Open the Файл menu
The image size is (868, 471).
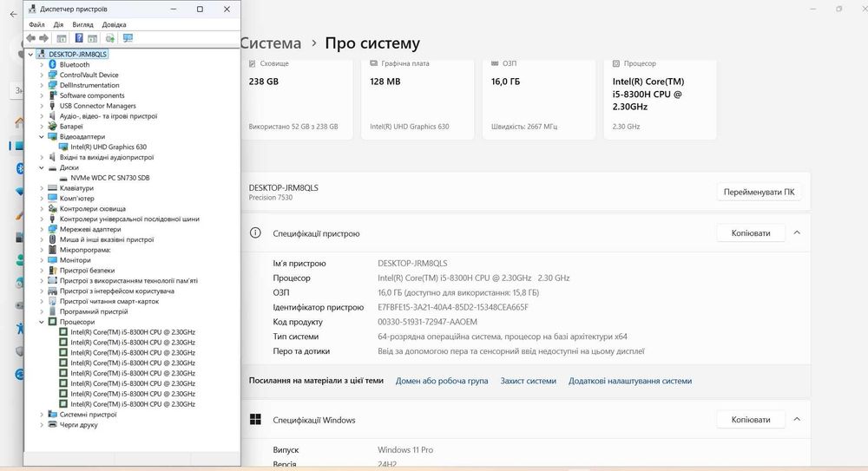(x=36, y=25)
